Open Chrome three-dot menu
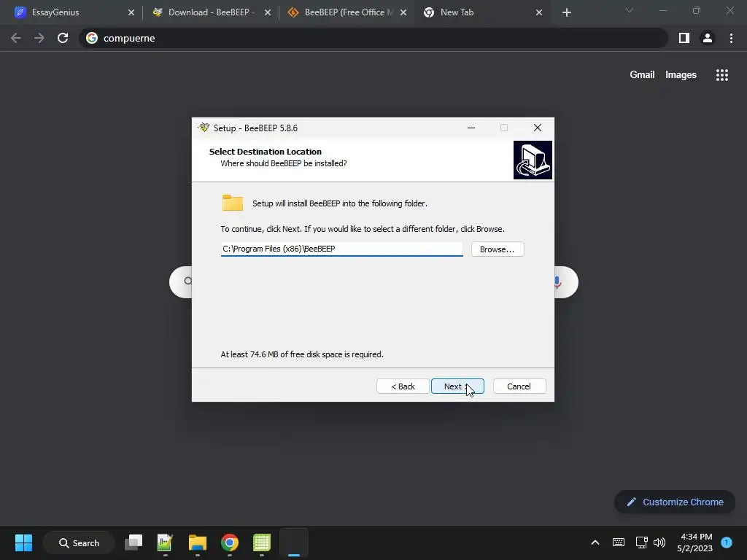Image resolution: width=747 pixels, height=560 pixels. pos(731,38)
